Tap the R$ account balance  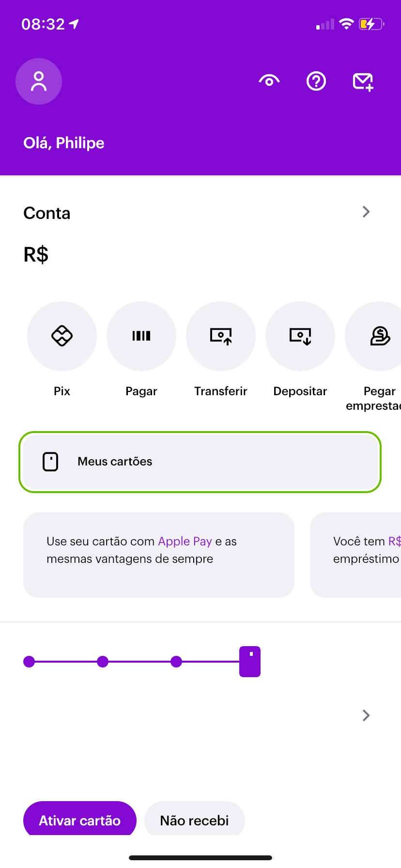pos(36,255)
